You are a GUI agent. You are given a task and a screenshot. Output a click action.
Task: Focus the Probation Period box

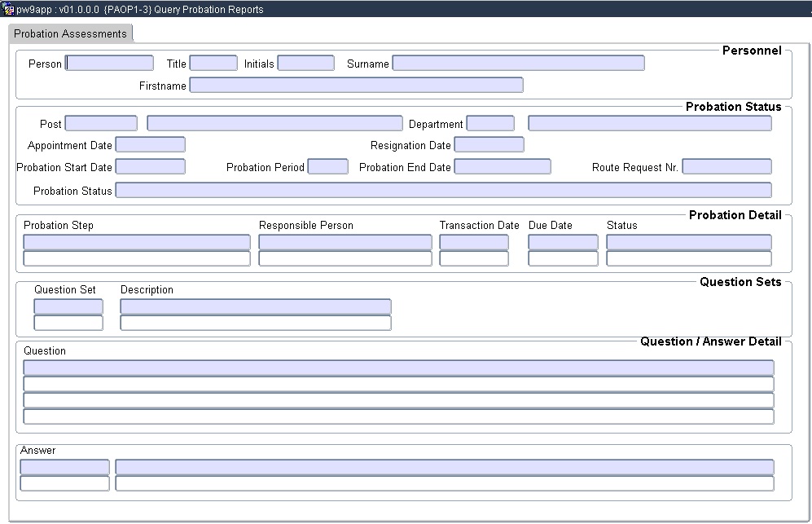pos(327,167)
